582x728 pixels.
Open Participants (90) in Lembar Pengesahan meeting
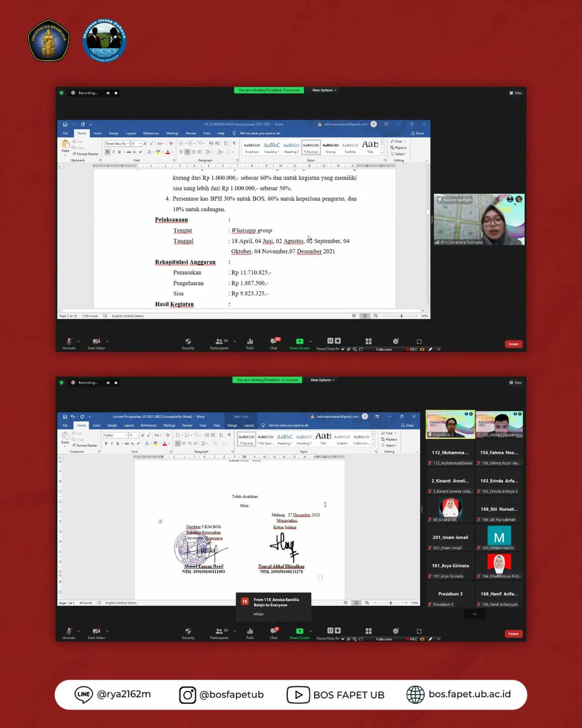coord(219,633)
